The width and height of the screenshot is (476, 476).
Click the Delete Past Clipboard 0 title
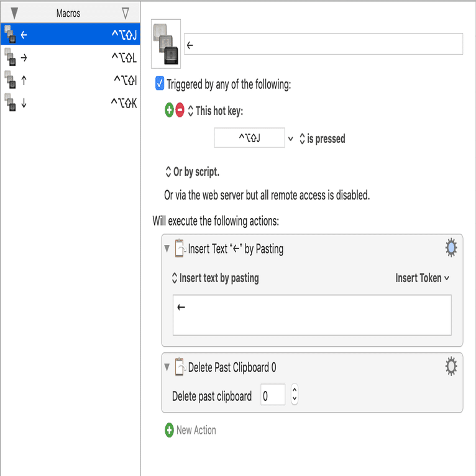click(232, 367)
